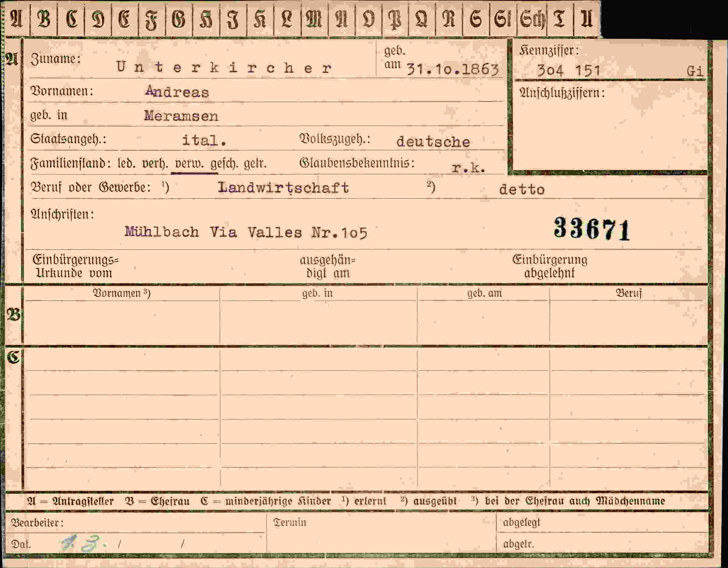
Task: Click the abgelegt label
Action: coord(521,523)
